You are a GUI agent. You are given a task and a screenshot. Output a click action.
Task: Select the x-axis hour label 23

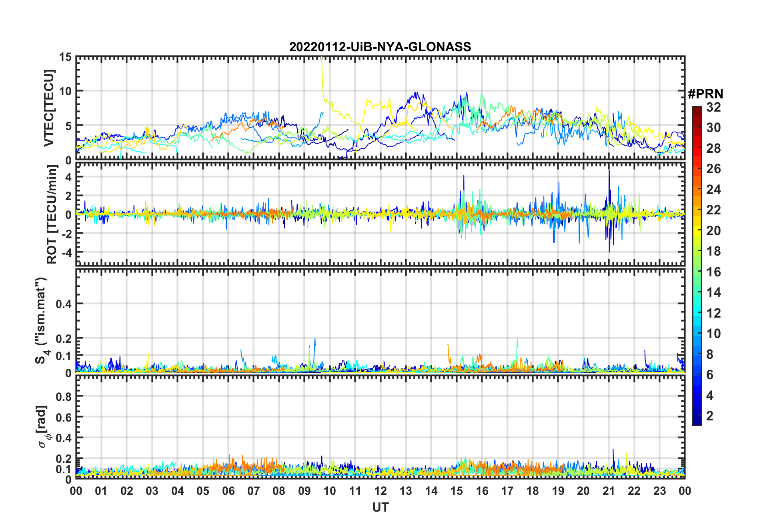click(659, 491)
